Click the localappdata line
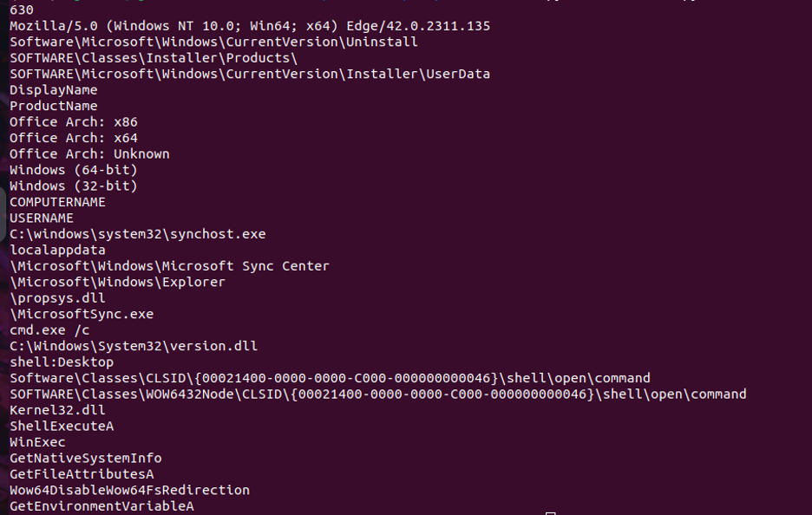 (57, 250)
